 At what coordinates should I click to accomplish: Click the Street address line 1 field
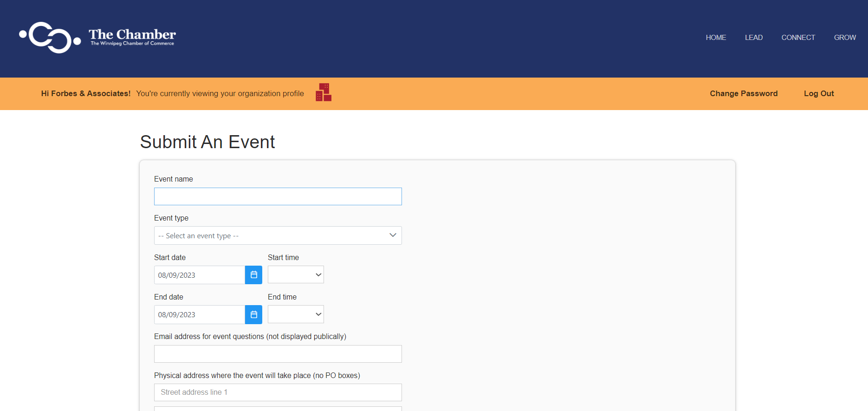point(278,392)
